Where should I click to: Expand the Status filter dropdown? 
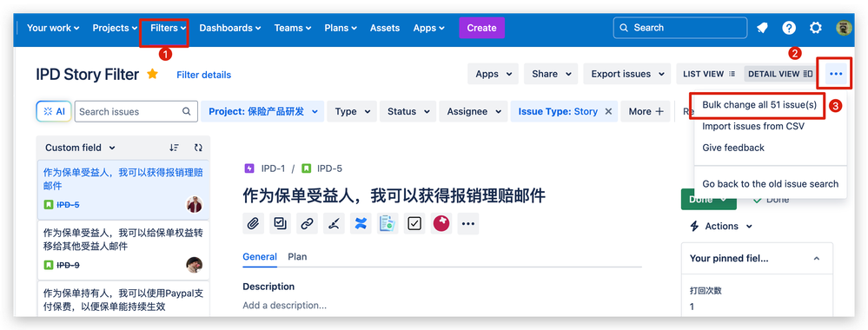pyautogui.click(x=408, y=111)
